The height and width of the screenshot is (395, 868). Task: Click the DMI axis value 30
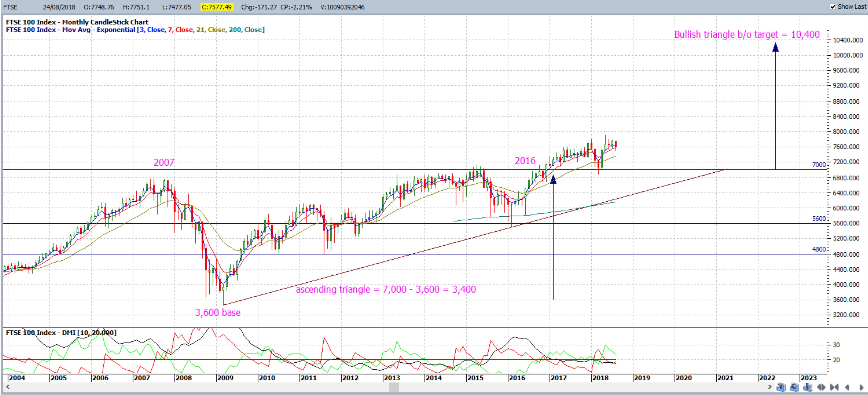point(836,345)
